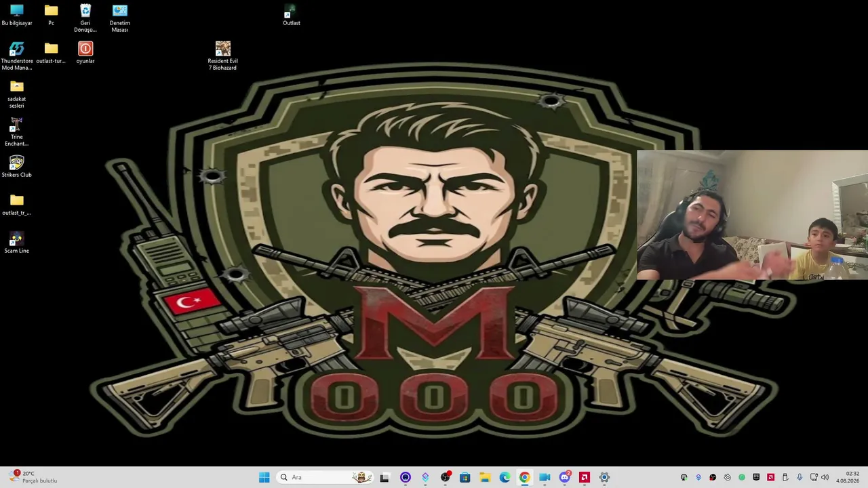Click the USB safely remove tray icon
This screenshot has height=488, width=868.
click(785, 477)
